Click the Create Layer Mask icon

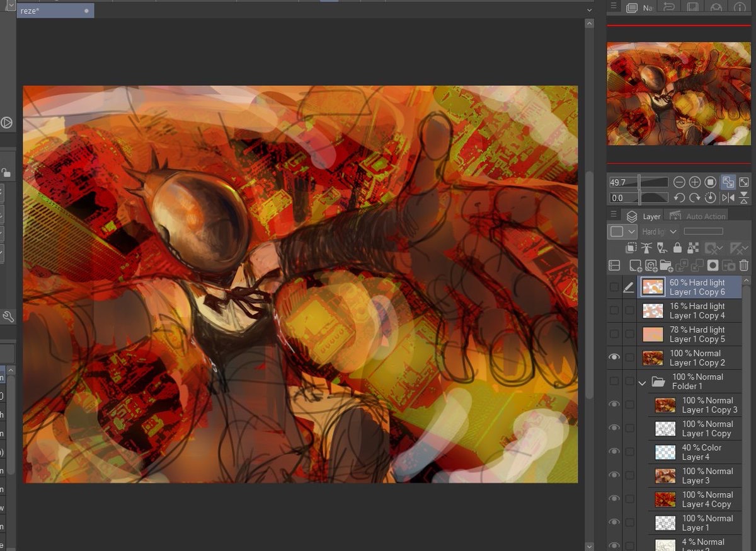click(713, 266)
